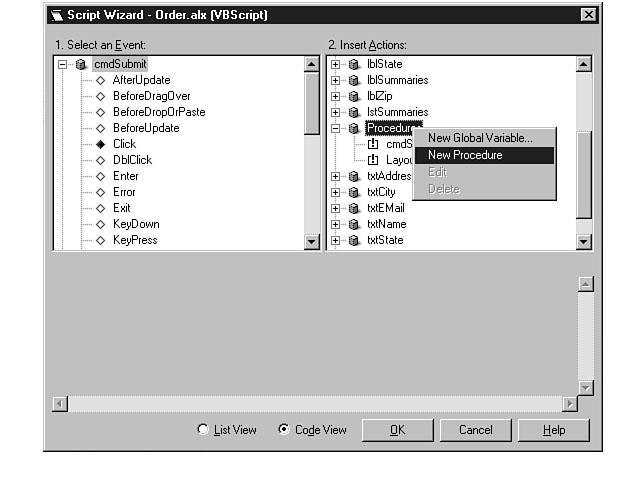
Task: Click the event list scroll down arrow
Action: click(x=311, y=241)
